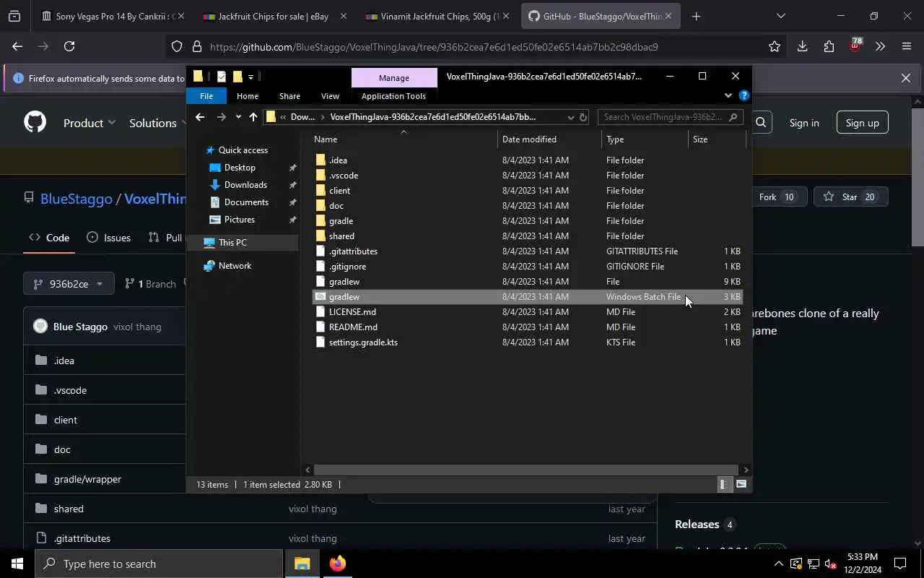Open Firefox application menu

[x=907, y=46]
